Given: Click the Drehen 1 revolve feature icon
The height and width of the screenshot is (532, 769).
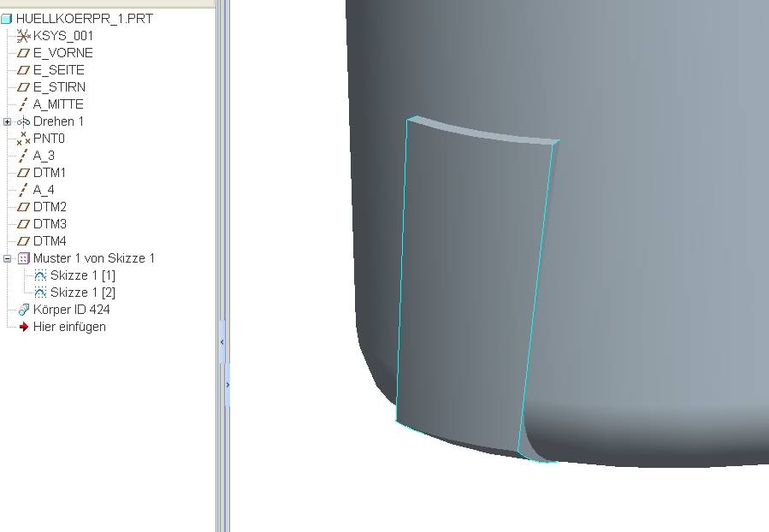Looking at the screenshot, I should 23,121.
